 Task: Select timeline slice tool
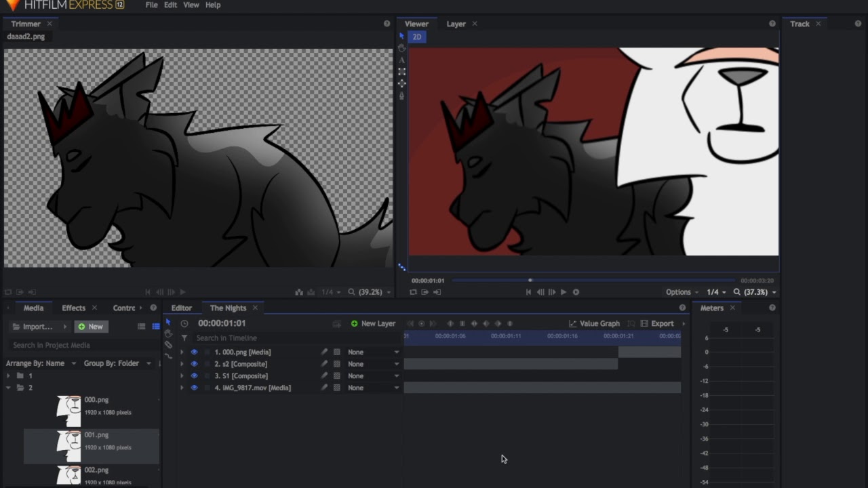(168, 344)
